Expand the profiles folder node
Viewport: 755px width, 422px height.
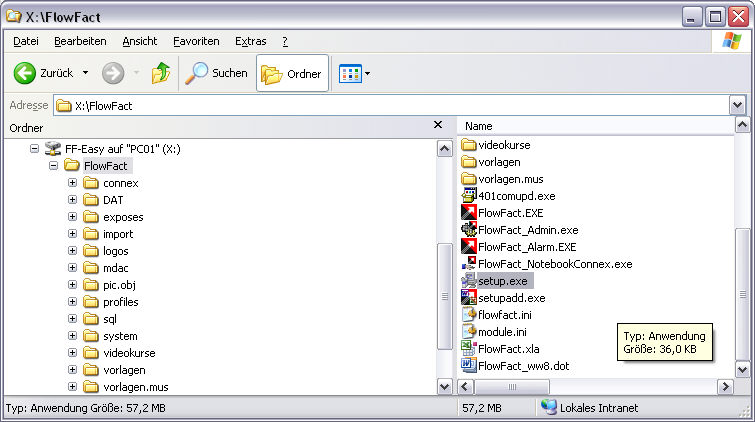click(72, 302)
